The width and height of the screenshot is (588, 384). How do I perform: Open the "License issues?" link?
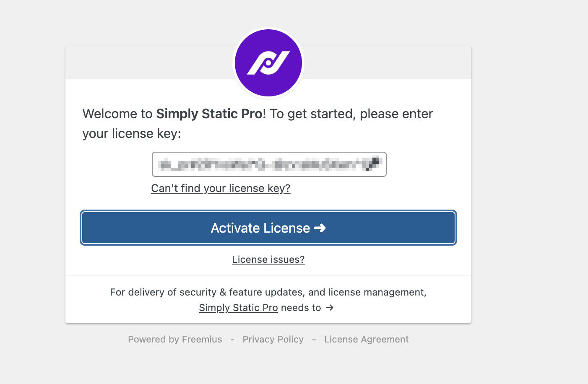268,259
